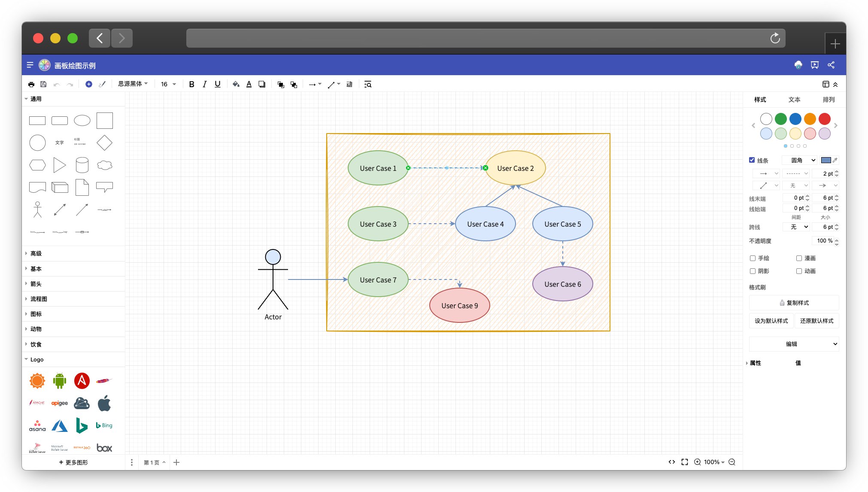Select the italic formatting tool
Image resolution: width=868 pixels, height=492 pixels.
(203, 84)
